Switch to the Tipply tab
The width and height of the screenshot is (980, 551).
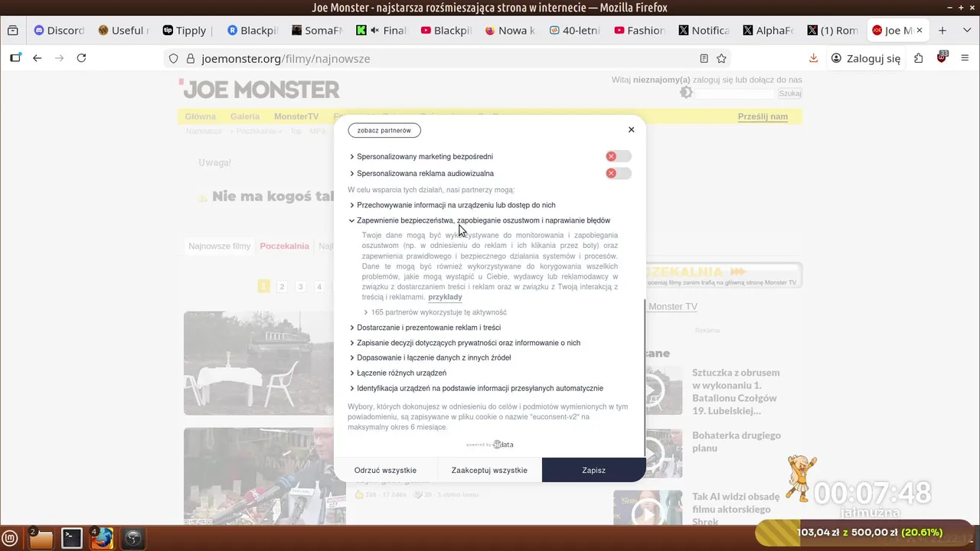187,31
